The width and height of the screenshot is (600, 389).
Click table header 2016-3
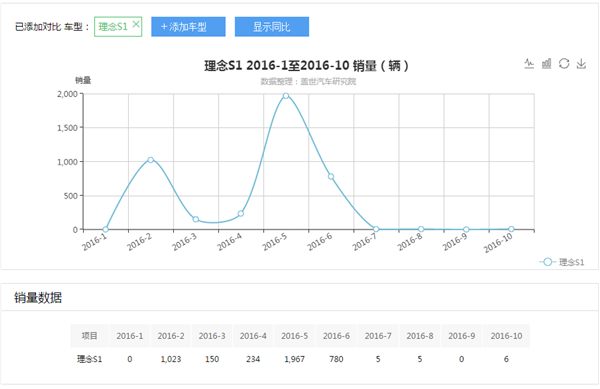212,336
